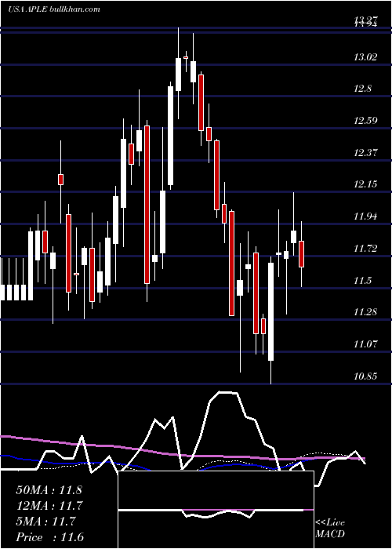
Task: Click the 12MA : 11.7 readout
Action: (49, 506)
